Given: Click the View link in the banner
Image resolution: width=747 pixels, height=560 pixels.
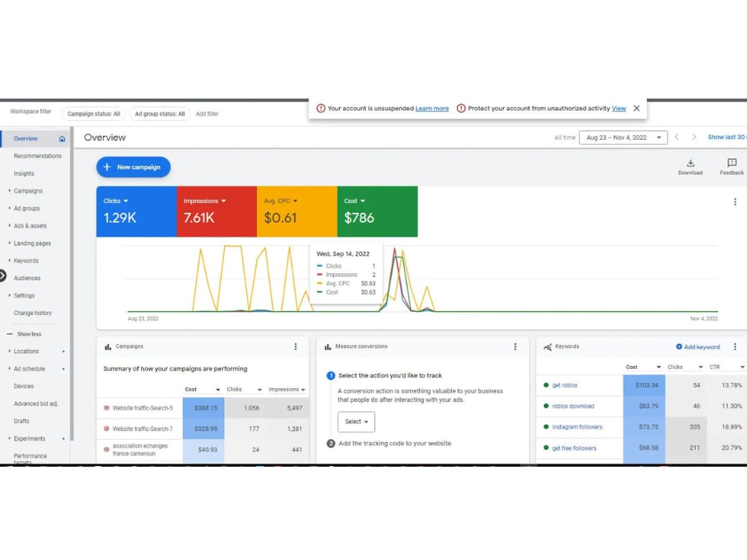Looking at the screenshot, I should (x=619, y=108).
